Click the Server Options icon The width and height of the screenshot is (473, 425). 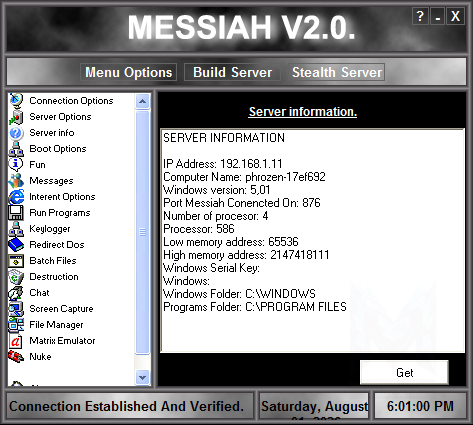coord(16,117)
